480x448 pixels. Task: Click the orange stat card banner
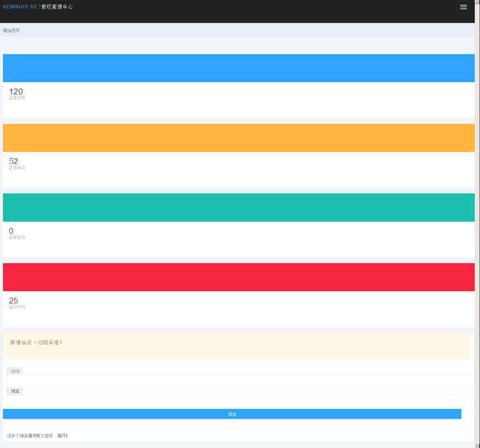[239, 138]
